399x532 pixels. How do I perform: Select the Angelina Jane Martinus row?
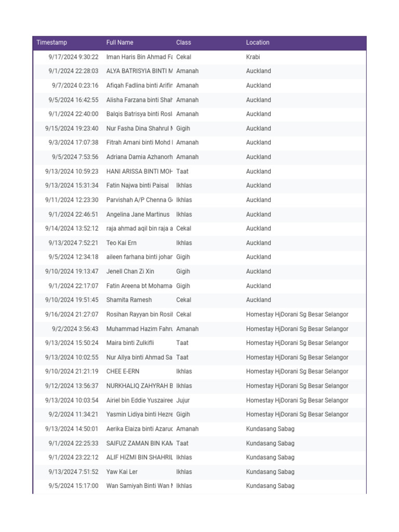[199, 215]
